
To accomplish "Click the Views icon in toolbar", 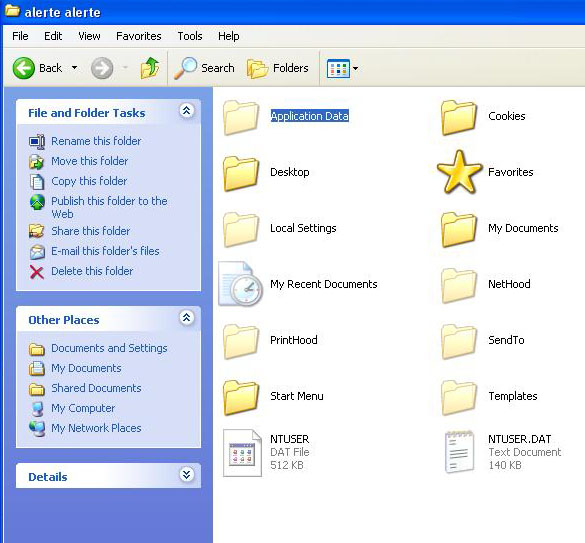I will coord(338,68).
